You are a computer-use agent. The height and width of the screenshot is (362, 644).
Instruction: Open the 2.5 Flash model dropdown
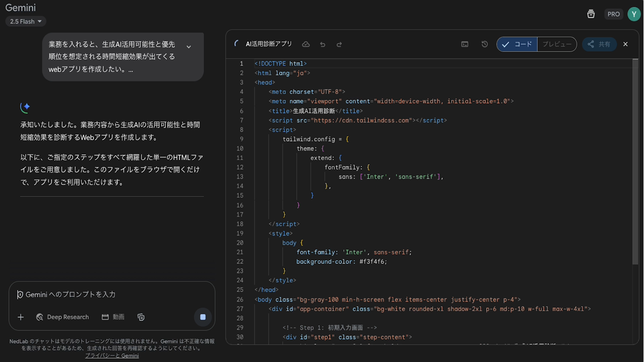coord(26,22)
